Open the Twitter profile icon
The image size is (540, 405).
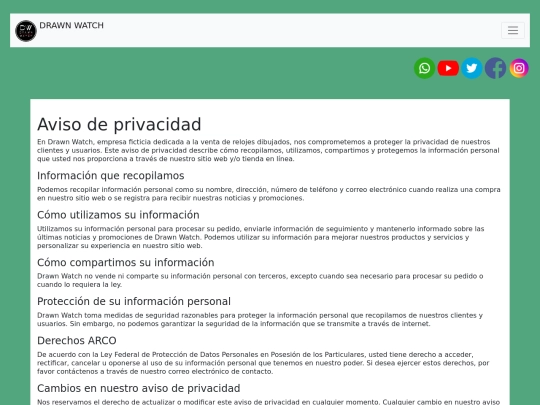(472, 68)
